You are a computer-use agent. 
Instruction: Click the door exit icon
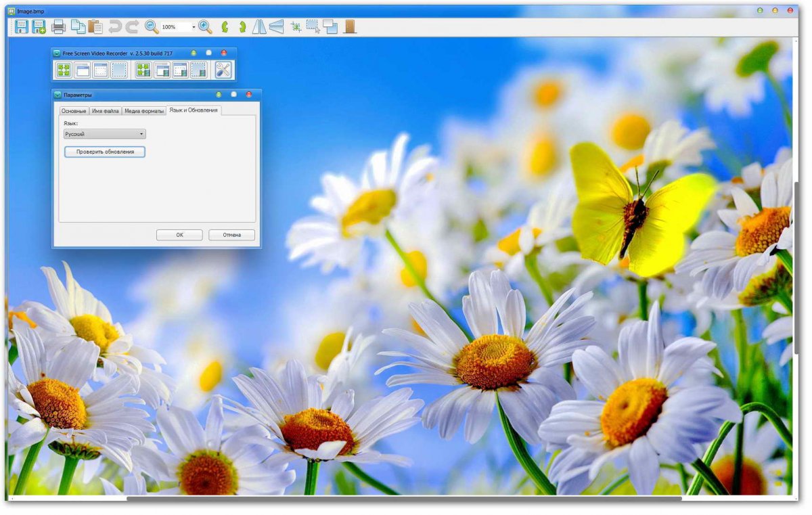(350, 27)
